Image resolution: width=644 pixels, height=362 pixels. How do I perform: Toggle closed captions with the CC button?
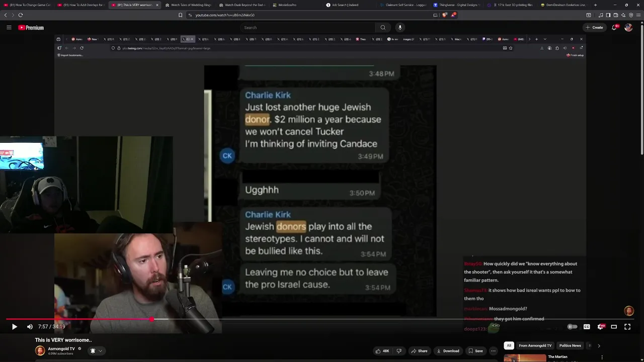tap(587, 327)
